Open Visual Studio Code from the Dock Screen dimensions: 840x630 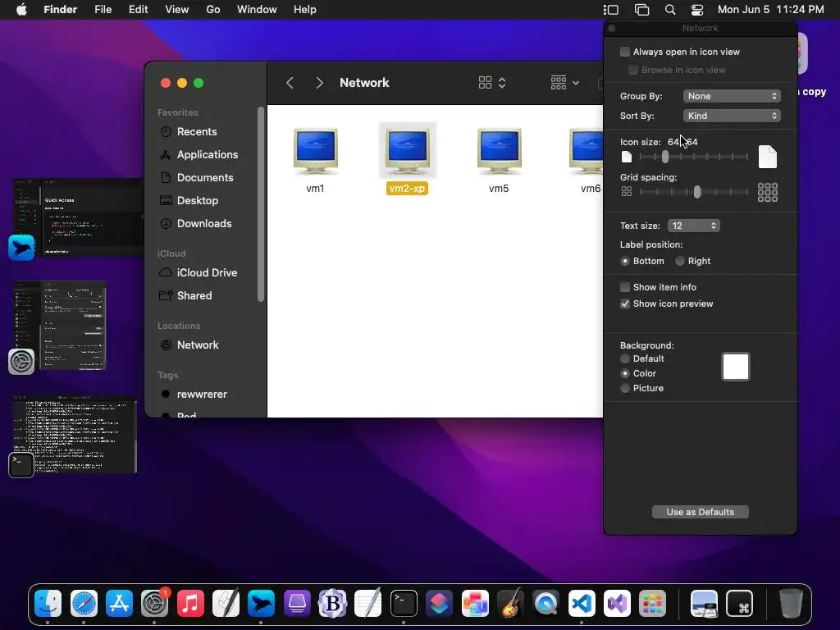[x=582, y=603]
